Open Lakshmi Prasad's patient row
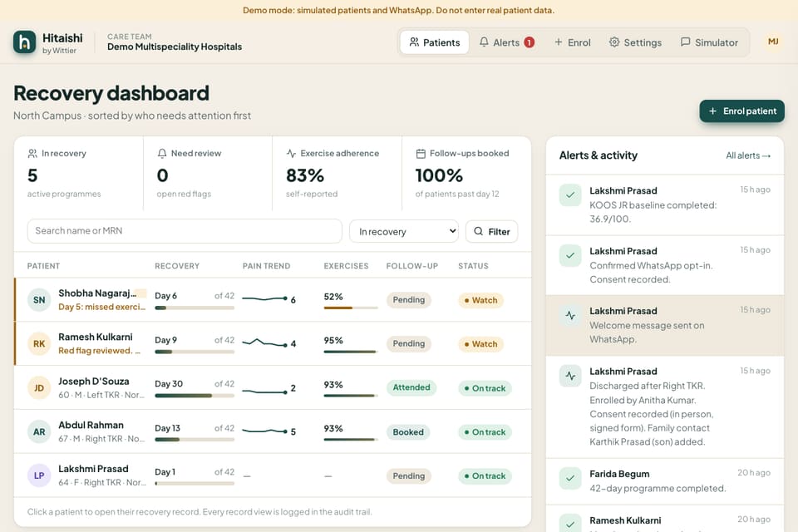 (x=273, y=475)
